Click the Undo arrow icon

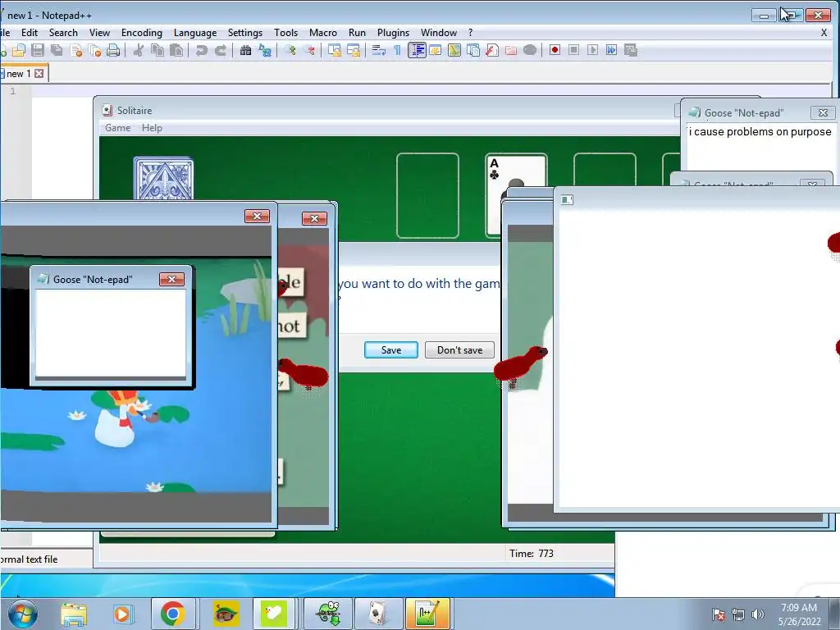(x=202, y=50)
